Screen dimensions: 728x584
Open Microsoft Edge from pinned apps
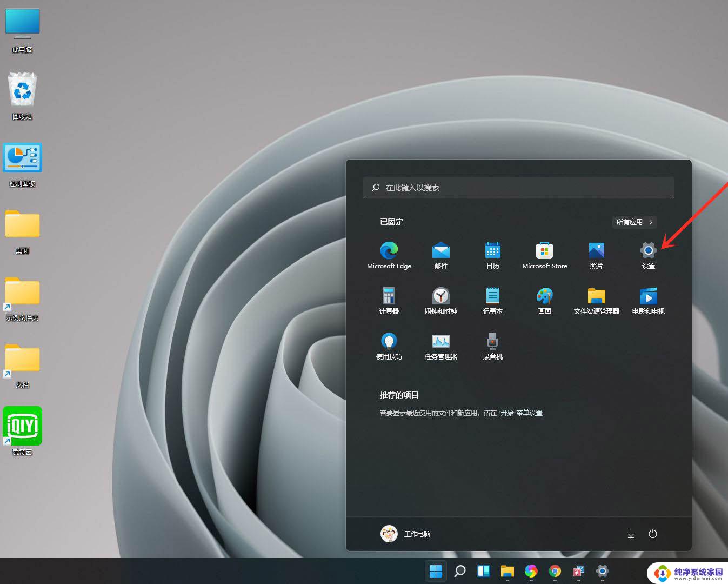pos(389,255)
